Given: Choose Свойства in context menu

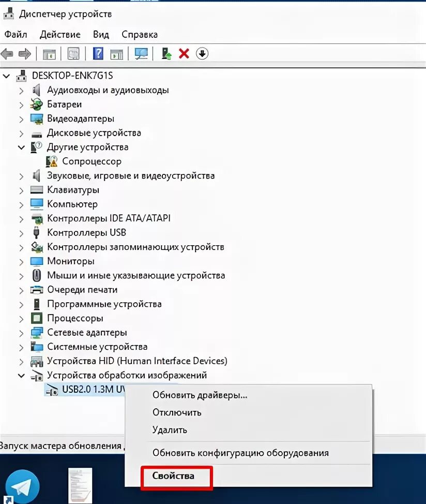Looking at the screenshot, I should pos(173,476).
